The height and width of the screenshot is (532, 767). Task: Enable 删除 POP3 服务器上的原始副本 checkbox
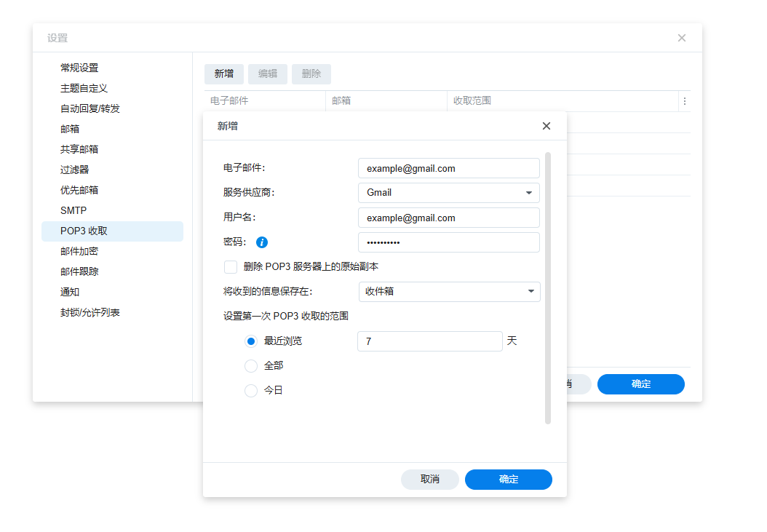(x=231, y=267)
